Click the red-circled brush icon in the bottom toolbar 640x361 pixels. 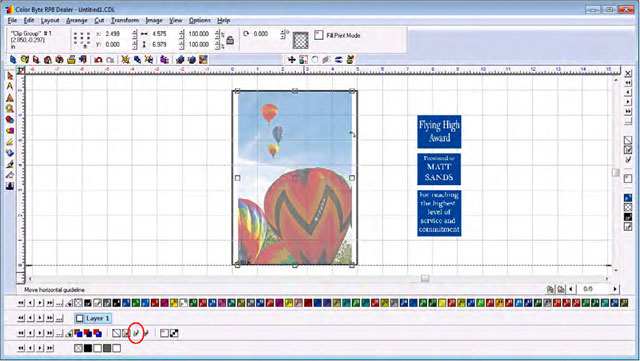pos(136,334)
